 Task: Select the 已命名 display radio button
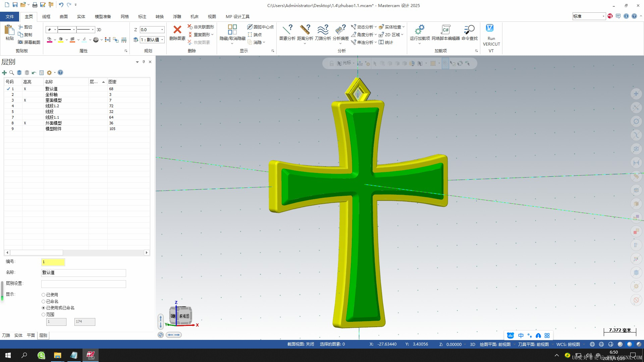[x=43, y=302]
